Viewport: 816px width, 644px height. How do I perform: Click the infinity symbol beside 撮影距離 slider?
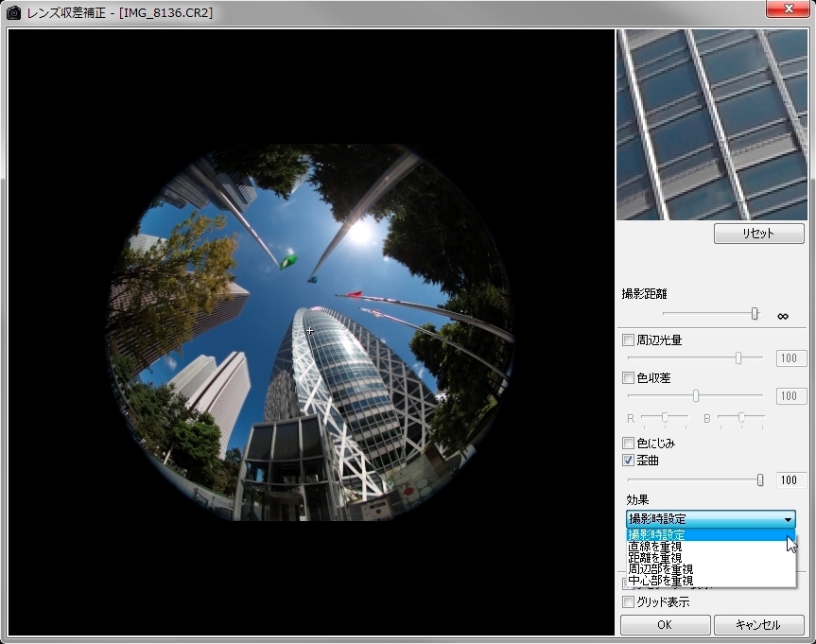pyautogui.click(x=783, y=316)
